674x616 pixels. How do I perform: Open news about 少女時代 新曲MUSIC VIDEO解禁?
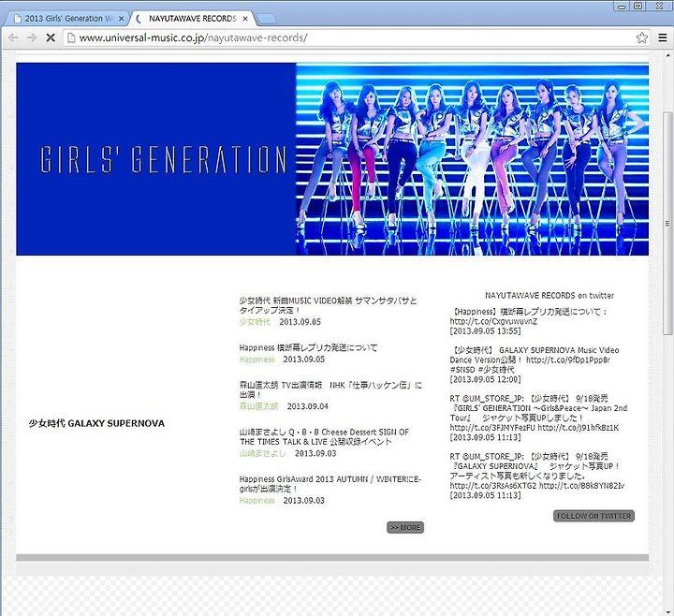coord(328,305)
